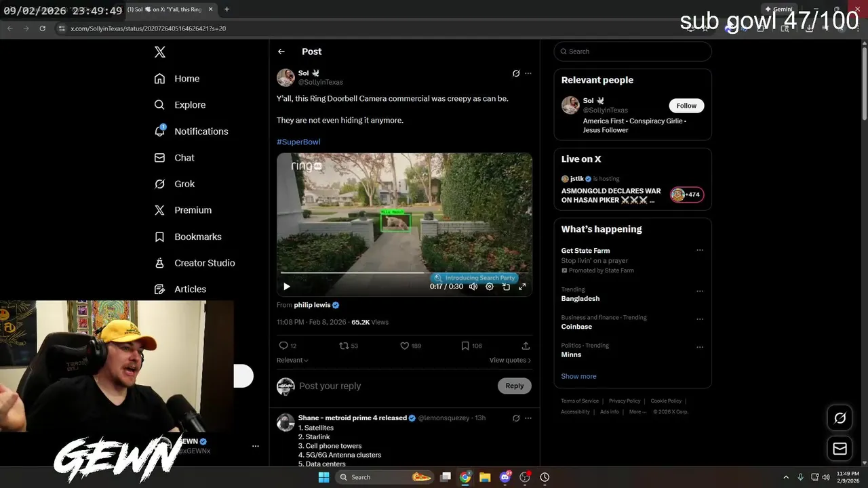Click the X logo in sidebar
This screenshot has width=868, height=488.
pos(159,52)
